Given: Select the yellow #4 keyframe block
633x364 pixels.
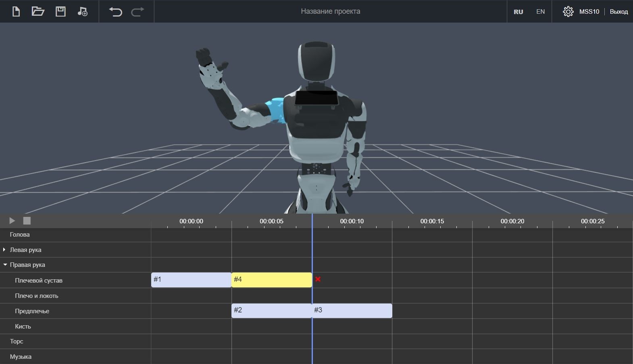Looking at the screenshot, I should click(271, 280).
